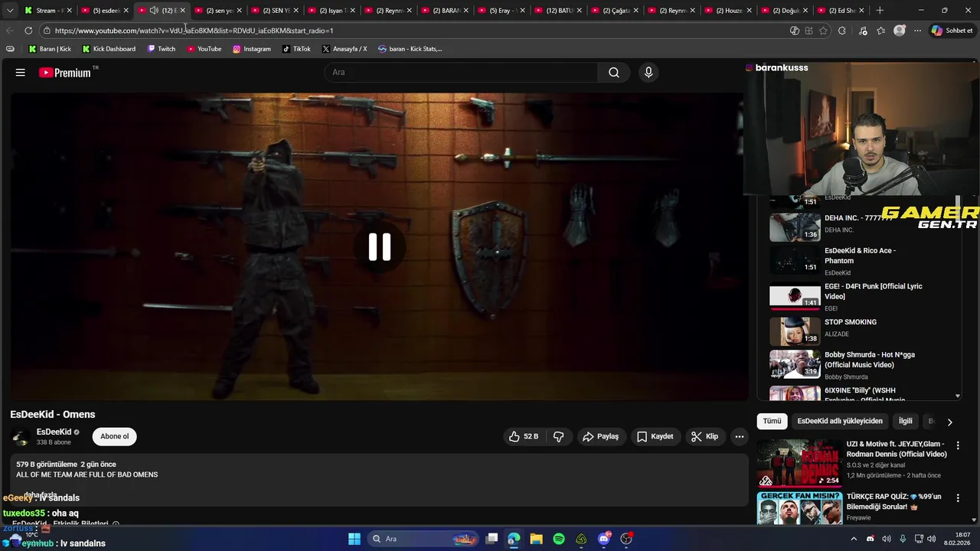Image resolution: width=980 pixels, height=551 pixels.
Task: Switch to the (12) BATU tab
Action: (557, 11)
